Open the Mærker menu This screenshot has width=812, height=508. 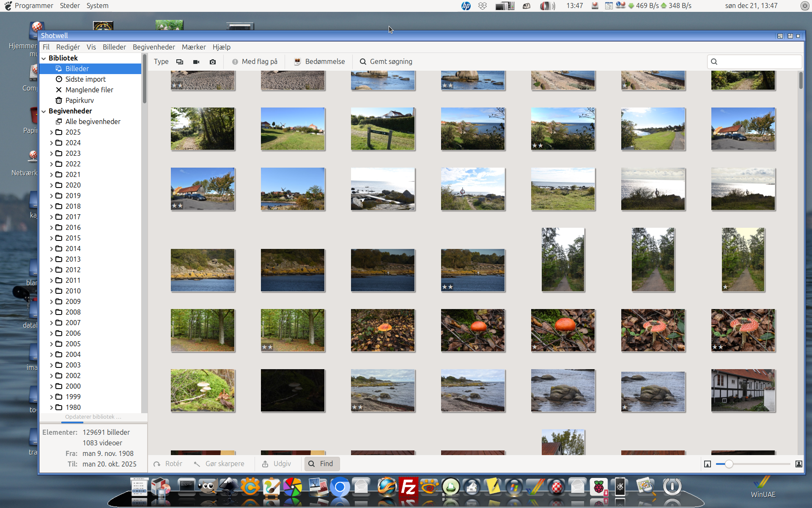[x=194, y=47]
